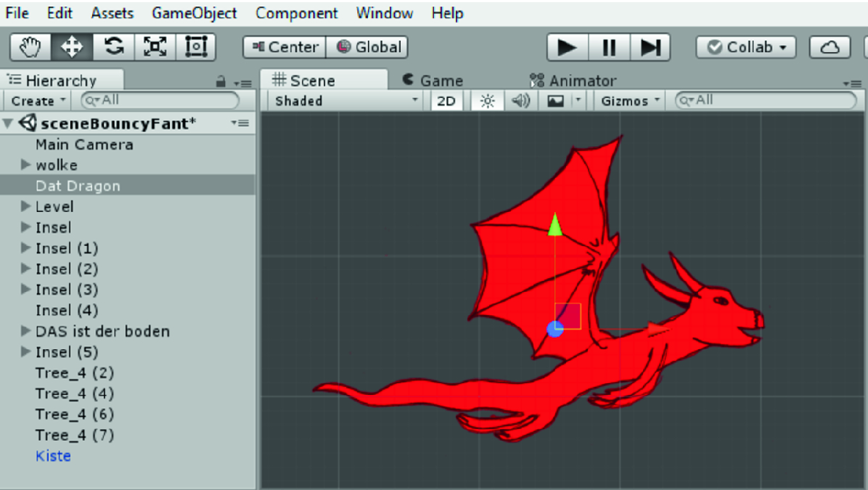Open the Gizmos dropdown
Image resolution: width=868 pixels, height=490 pixels.
point(630,101)
